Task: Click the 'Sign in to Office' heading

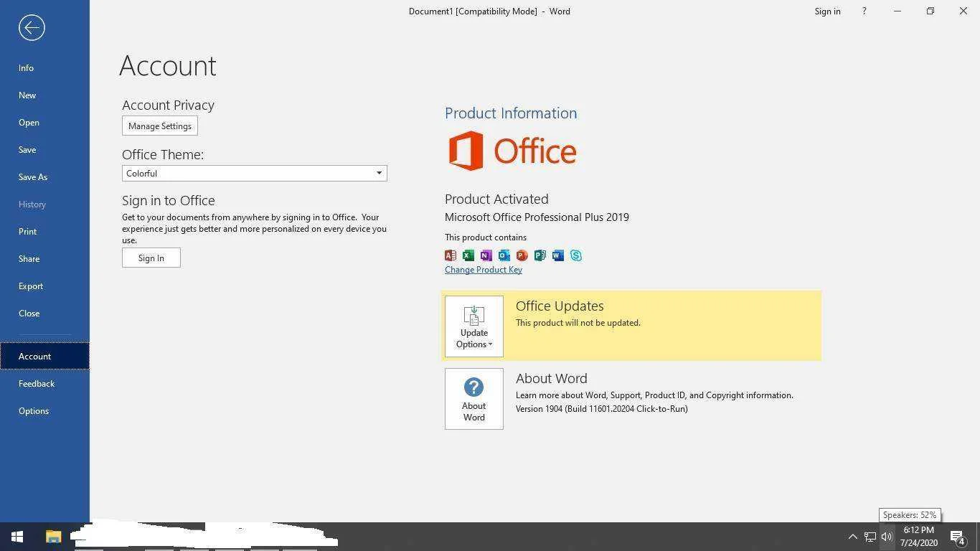Action: [x=169, y=200]
